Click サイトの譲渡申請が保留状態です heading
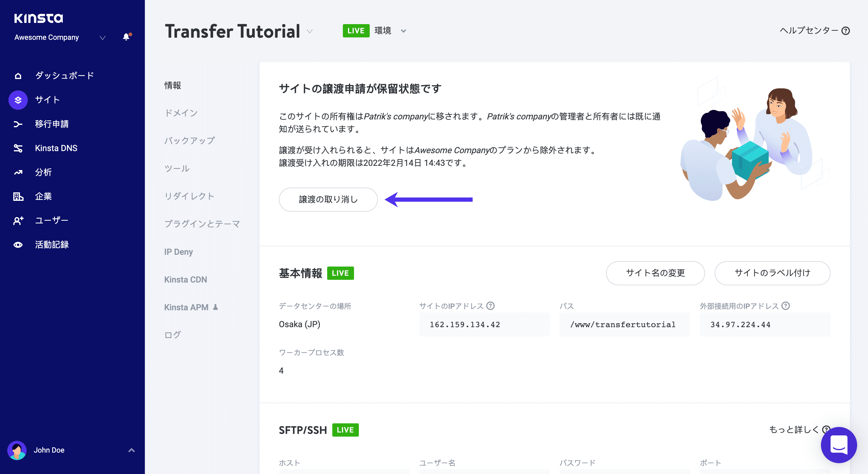 tap(360, 89)
